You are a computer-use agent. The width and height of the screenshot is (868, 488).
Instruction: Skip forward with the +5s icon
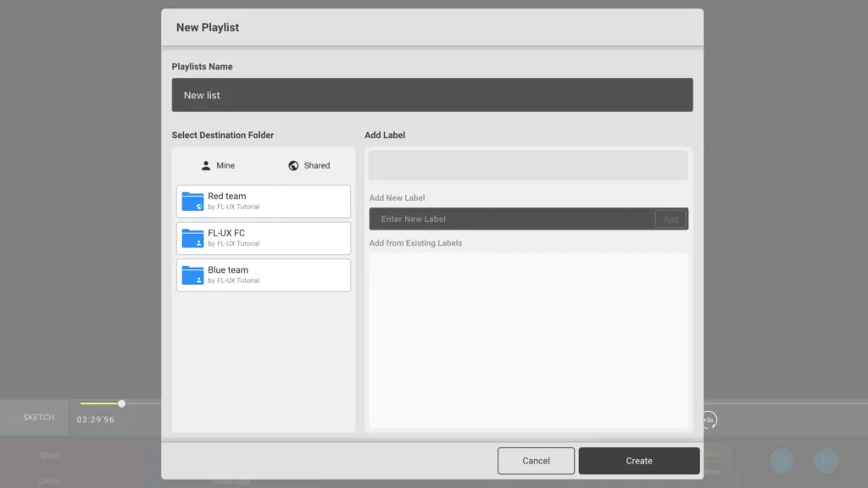tap(709, 420)
